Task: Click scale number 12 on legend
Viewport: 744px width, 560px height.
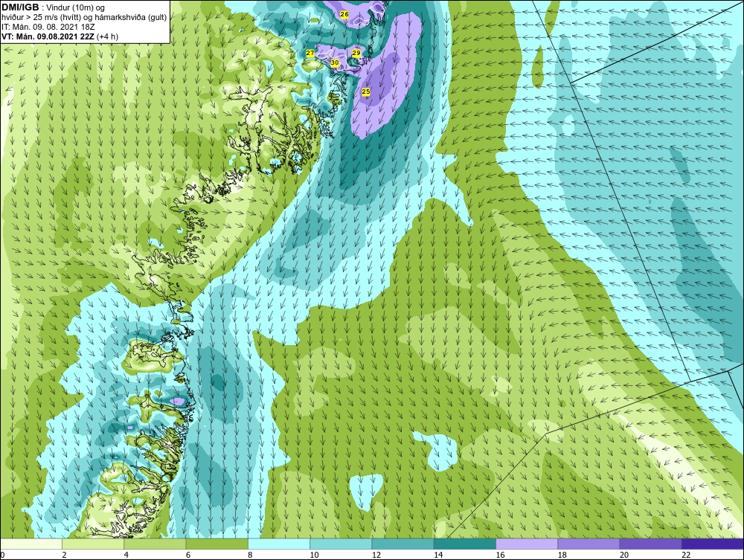Action: pyautogui.click(x=376, y=556)
